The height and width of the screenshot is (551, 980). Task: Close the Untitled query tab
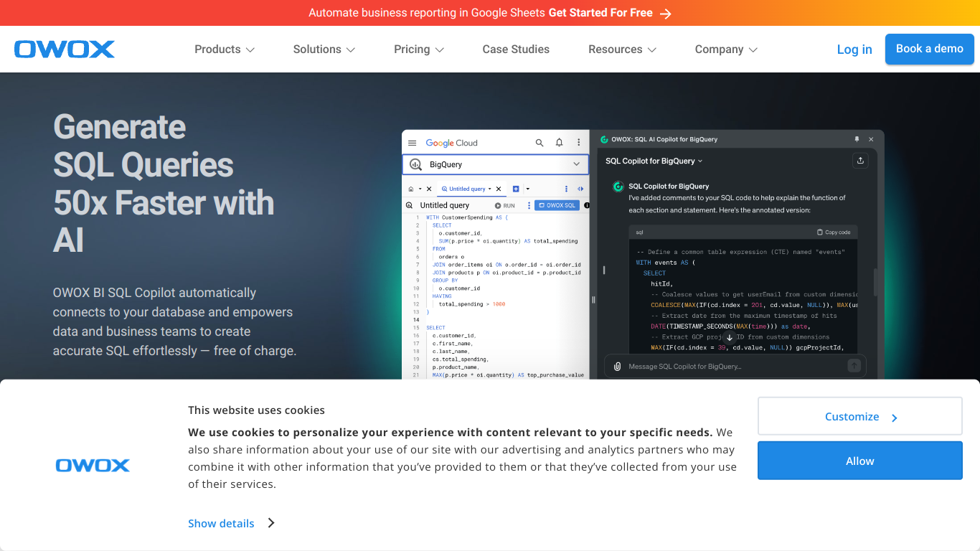pos(499,189)
